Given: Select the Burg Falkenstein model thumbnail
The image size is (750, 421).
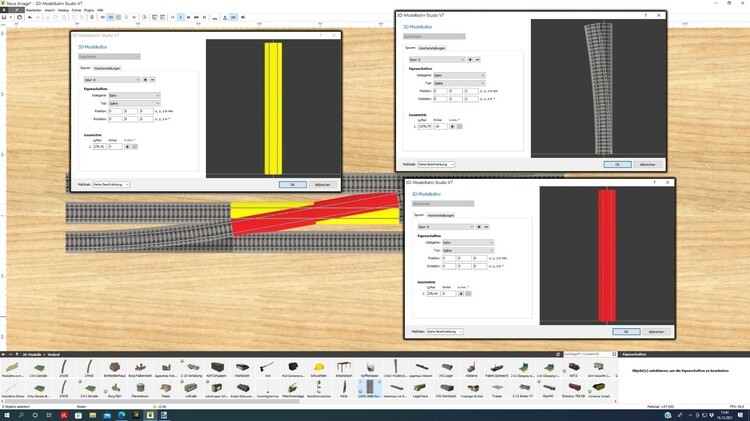Looking at the screenshot, I should click(140, 369).
